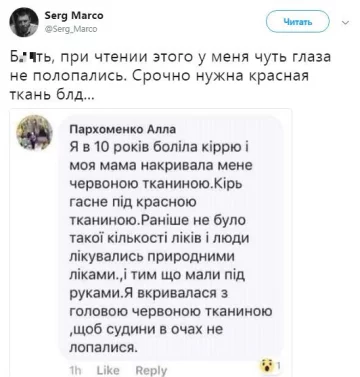The width and height of the screenshot is (360, 377).
Task: Click the wow emoji reaction icon
Action: coord(266,365)
